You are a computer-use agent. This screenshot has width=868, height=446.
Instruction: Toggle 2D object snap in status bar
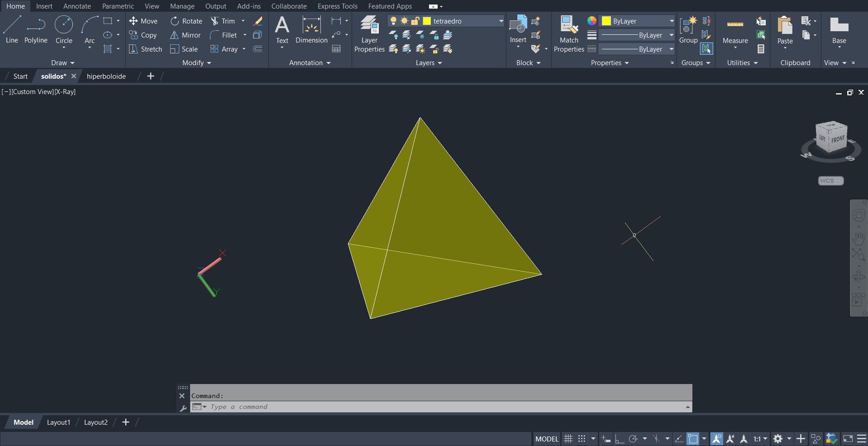(693, 439)
